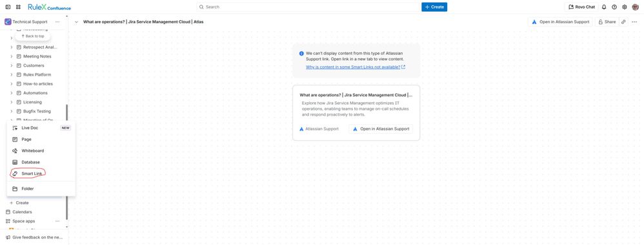Viewport: 644px width, 245px height.
Task: Copy link icon next to Share
Action: [623, 22]
